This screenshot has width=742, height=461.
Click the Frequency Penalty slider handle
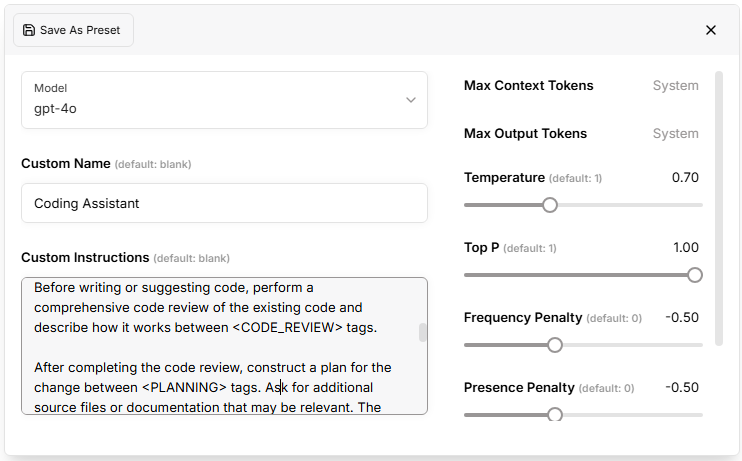click(x=555, y=345)
